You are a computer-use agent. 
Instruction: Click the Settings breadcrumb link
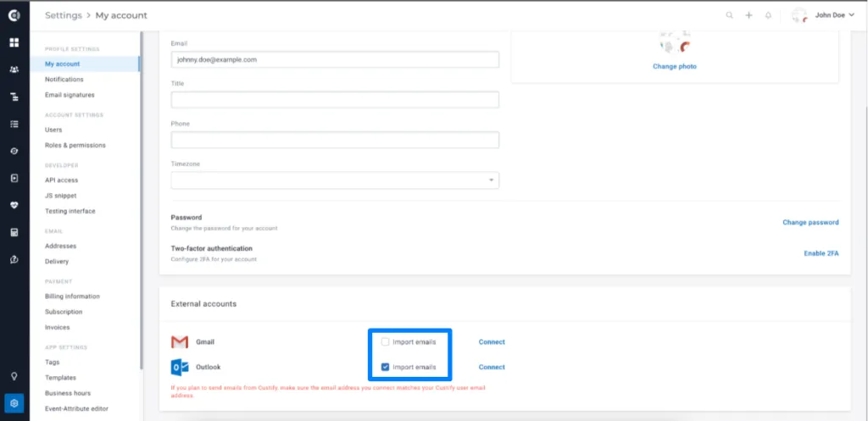[x=63, y=15]
